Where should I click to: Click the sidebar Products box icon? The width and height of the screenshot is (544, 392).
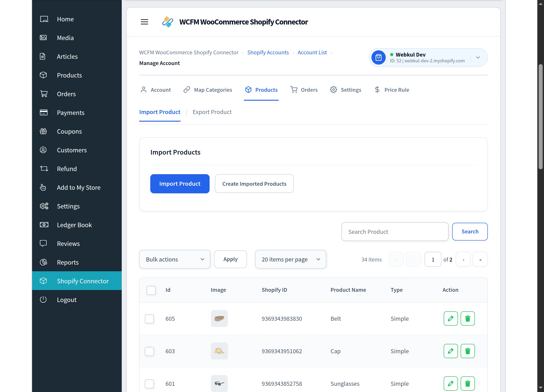click(x=43, y=75)
